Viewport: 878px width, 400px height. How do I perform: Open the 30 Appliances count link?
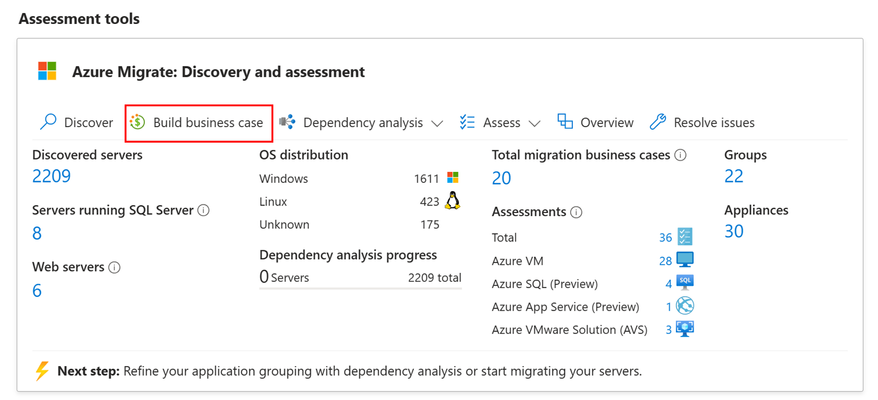tap(734, 231)
